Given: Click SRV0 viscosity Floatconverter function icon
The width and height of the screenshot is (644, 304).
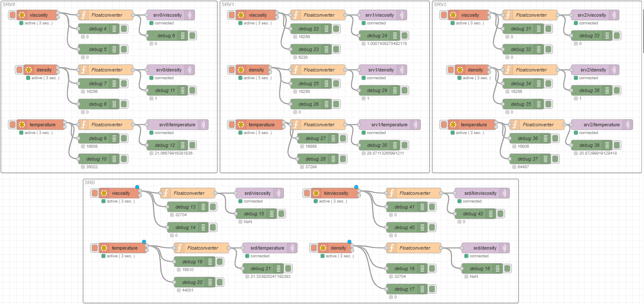Looking at the screenshot, I should coord(84,15).
